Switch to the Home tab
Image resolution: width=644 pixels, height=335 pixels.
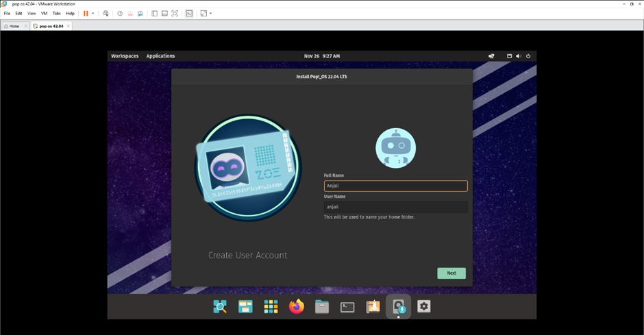[12, 26]
